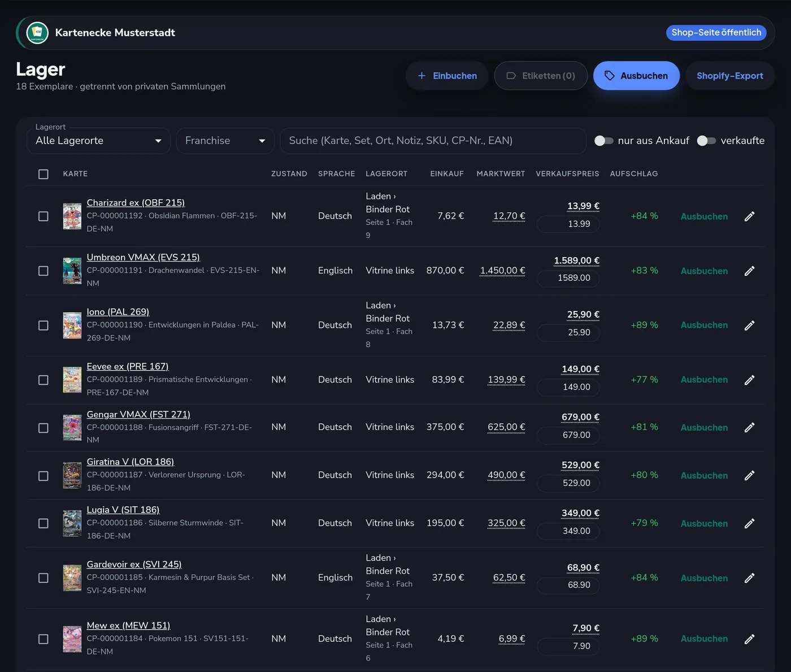Screen dimensions: 791x672
Task: Open the Ausbuchen tab button at top
Action: (x=636, y=76)
